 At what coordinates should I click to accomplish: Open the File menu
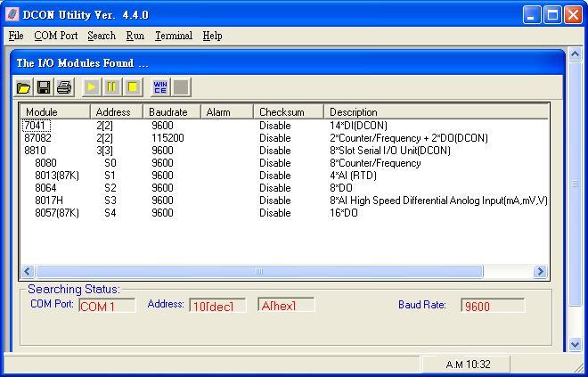click(x=16, y=36)
